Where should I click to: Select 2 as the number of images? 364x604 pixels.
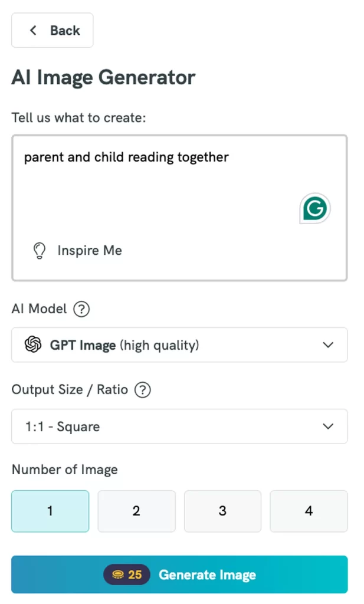click(x=136, y=511)
